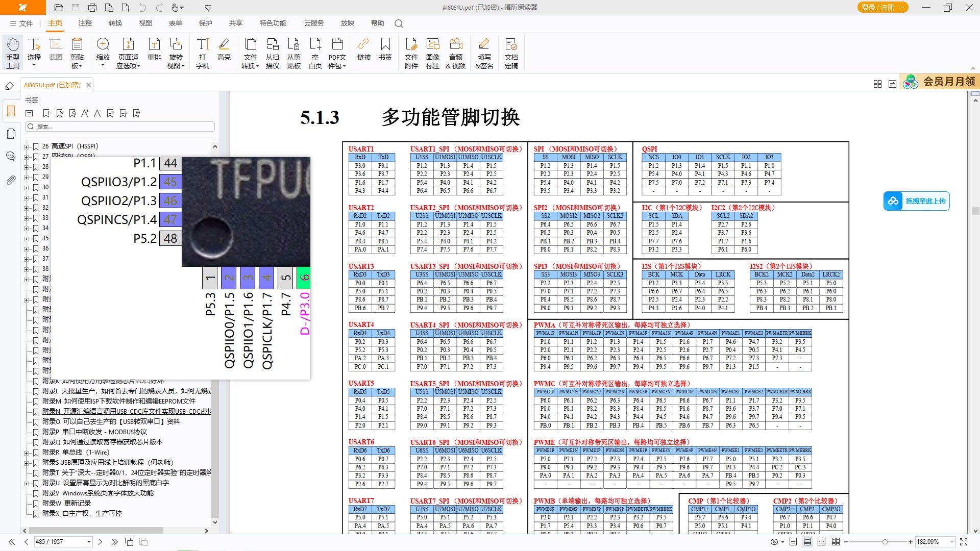Click the zoom slider handle in status bar

885,542
